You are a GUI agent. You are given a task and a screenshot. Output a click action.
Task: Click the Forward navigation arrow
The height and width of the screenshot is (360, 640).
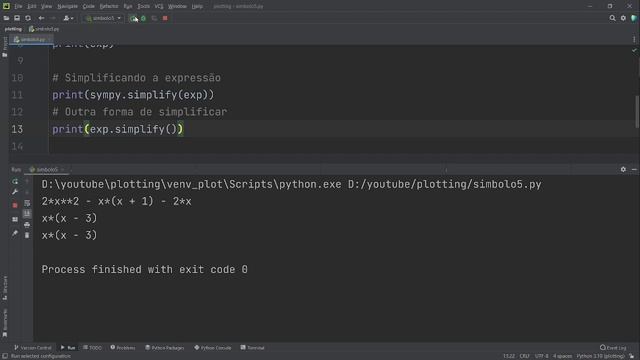53,18
